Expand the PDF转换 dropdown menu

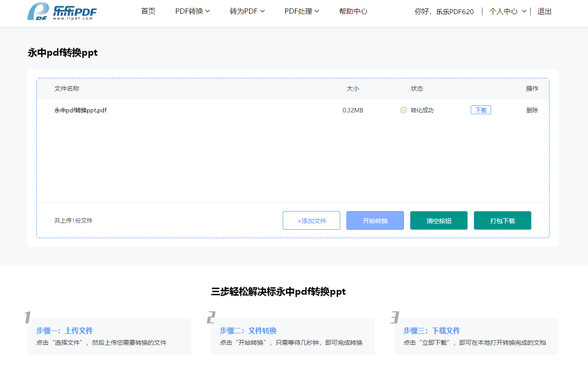(x=192, y=12)
